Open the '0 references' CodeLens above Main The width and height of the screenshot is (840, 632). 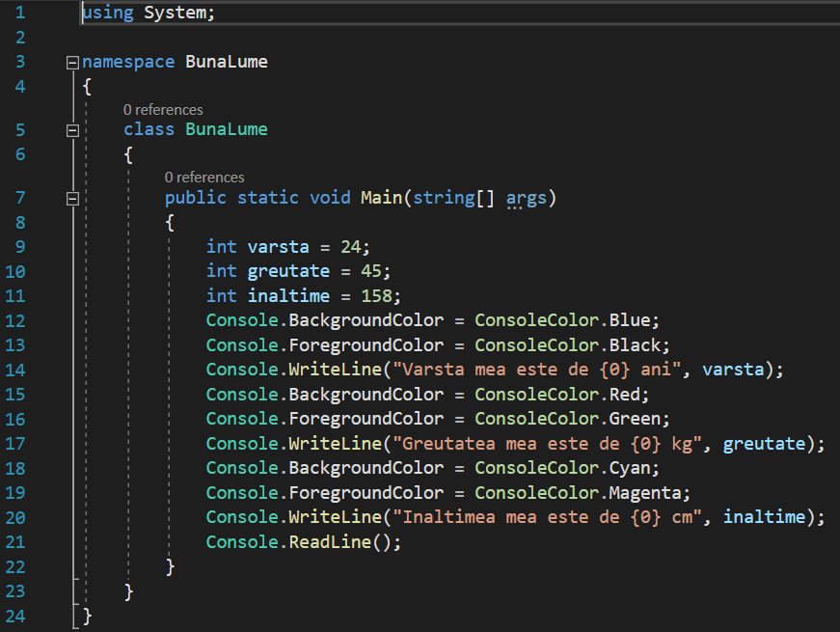(x=204, y=178)
